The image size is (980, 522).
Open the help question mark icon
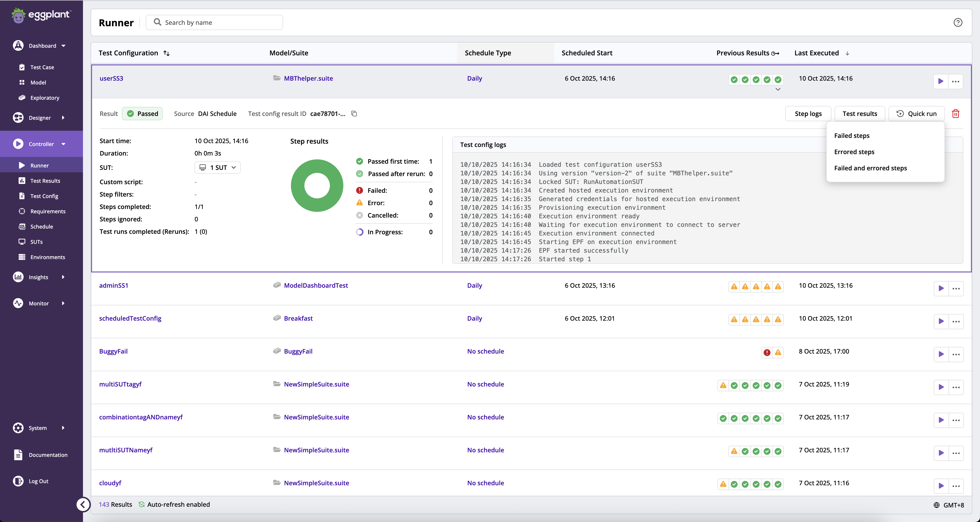click(x=958, y=22)
